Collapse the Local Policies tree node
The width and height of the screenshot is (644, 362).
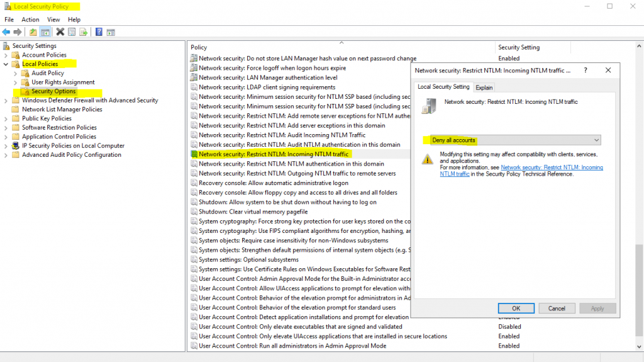point(6,64)
